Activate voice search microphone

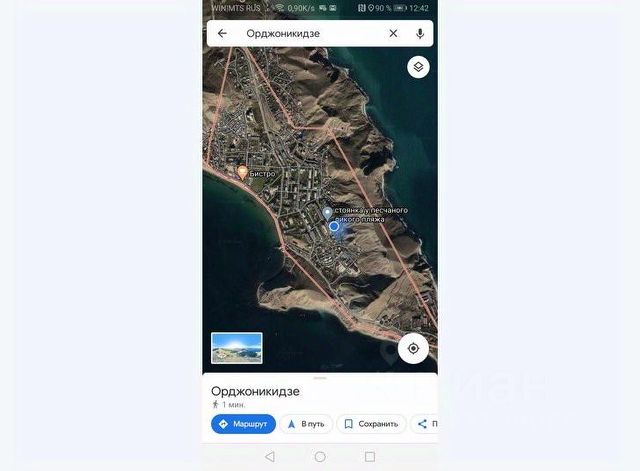[420, 33]
